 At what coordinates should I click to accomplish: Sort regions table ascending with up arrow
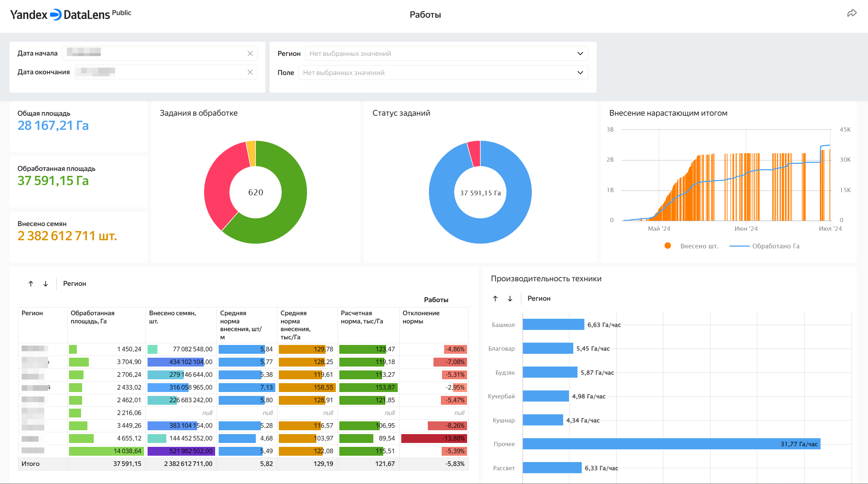tap(31, 284)
